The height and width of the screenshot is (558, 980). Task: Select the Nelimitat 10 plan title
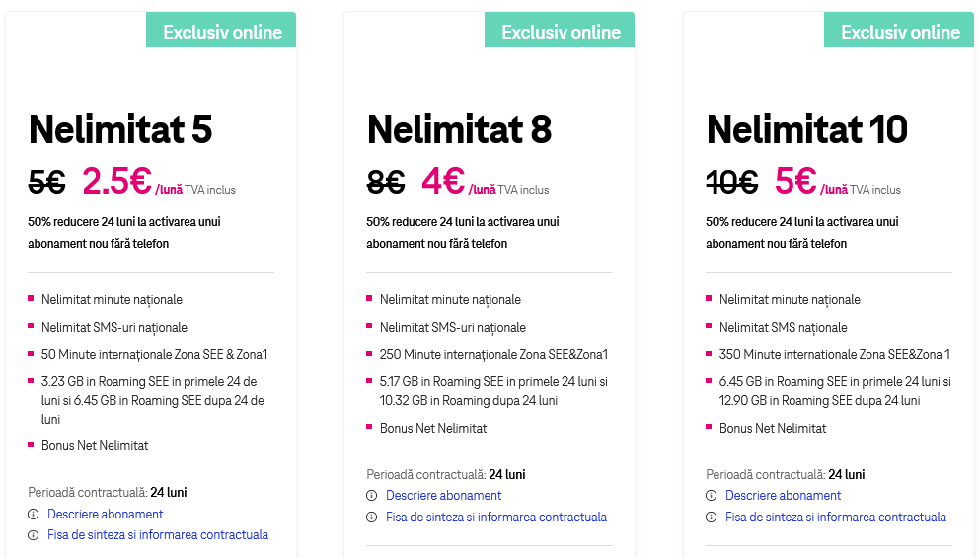[806, 129]
